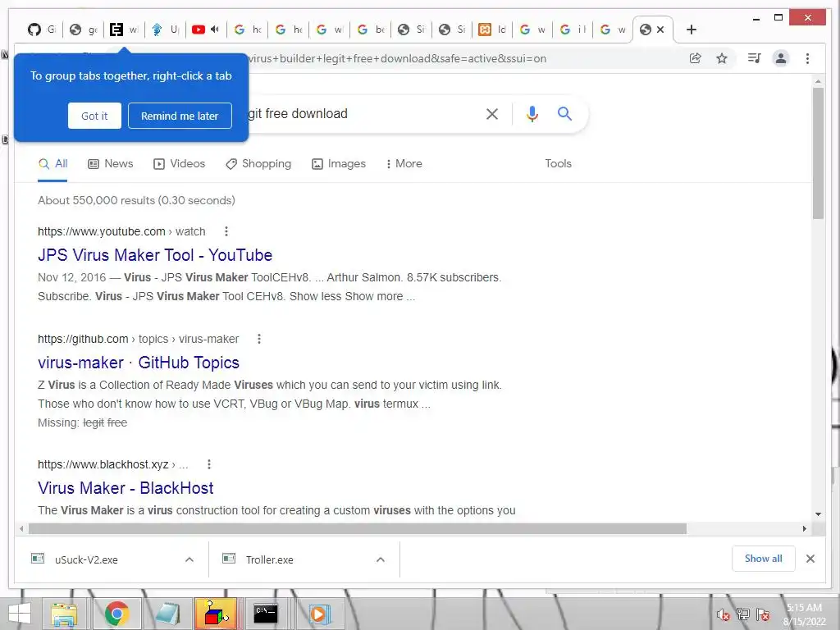
Task: Click the Chrome taskbar icon
Action: click(116, 614)
